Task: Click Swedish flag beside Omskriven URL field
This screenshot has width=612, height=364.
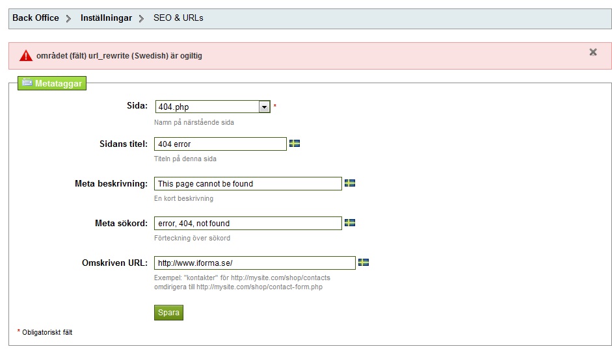Action: [x=364, y=262]
